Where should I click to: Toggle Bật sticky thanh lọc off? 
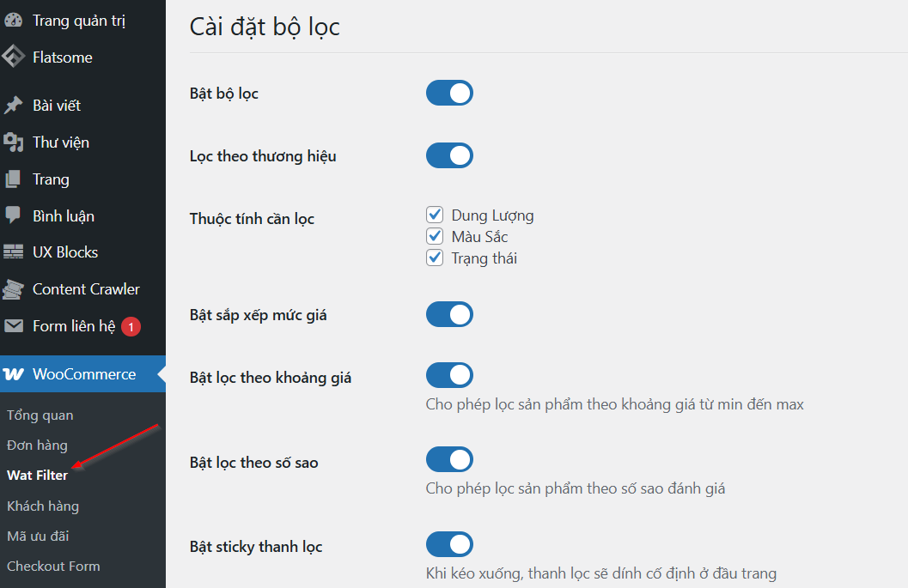point(448,544)
